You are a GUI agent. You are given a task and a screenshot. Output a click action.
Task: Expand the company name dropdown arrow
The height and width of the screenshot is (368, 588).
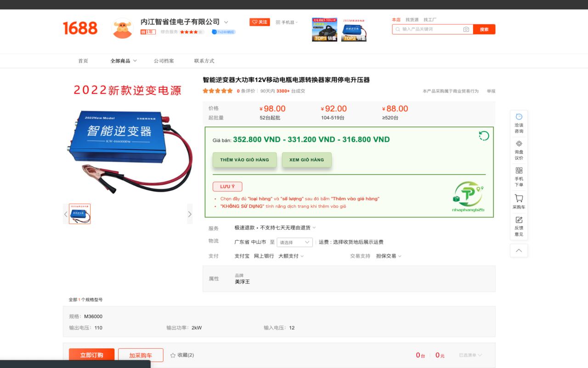point(226,22)
